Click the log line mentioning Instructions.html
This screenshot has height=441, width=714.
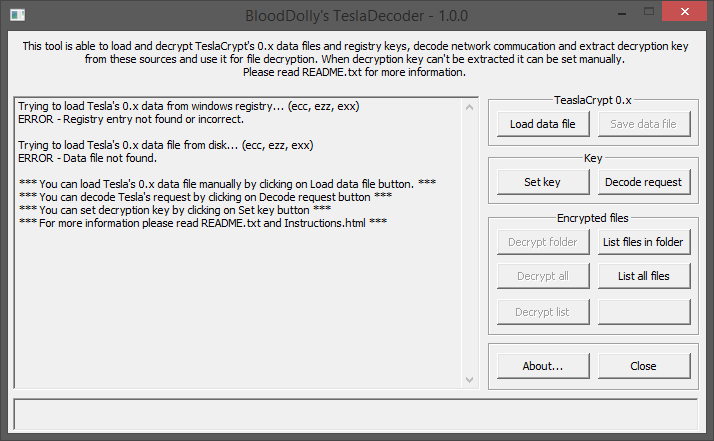coord(203,223)
